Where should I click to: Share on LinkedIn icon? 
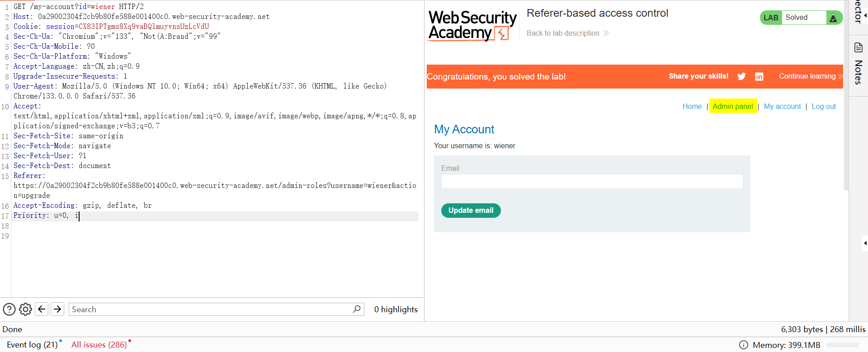[x=759, y=76]
